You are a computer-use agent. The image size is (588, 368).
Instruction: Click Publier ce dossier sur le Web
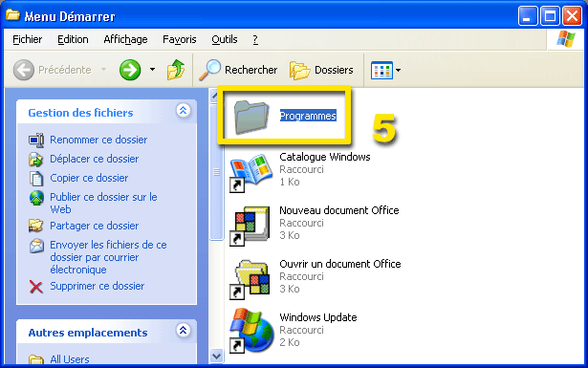point(103,203)
